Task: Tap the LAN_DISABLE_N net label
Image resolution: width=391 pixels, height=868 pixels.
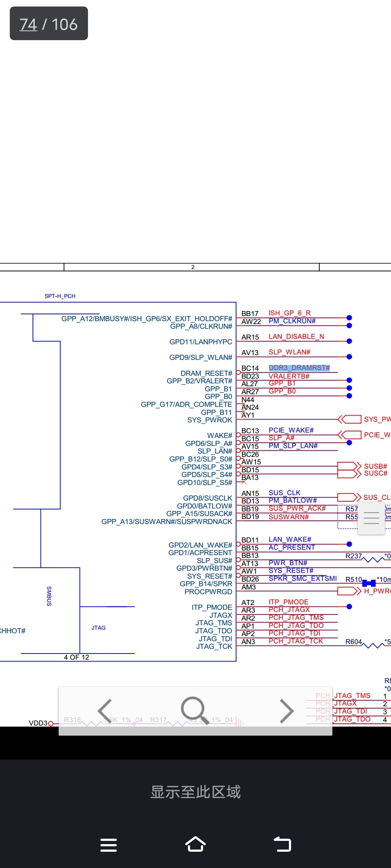Action: point(297,337)
